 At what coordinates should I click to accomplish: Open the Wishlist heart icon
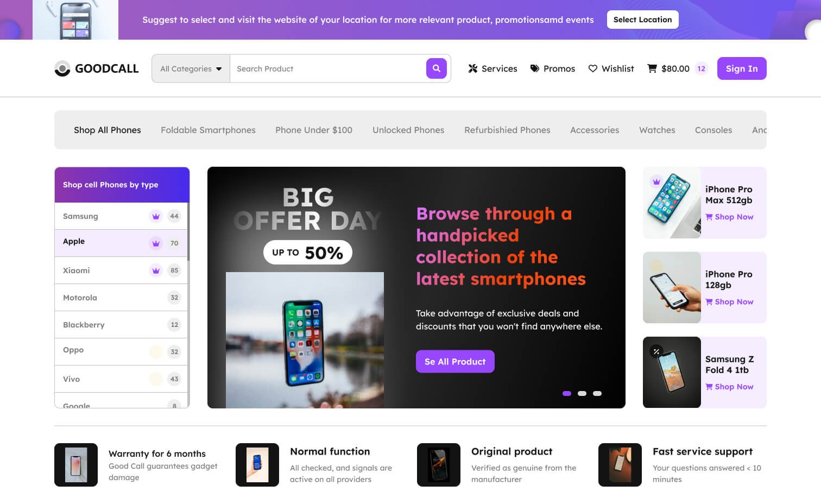[x=593, y=68]
